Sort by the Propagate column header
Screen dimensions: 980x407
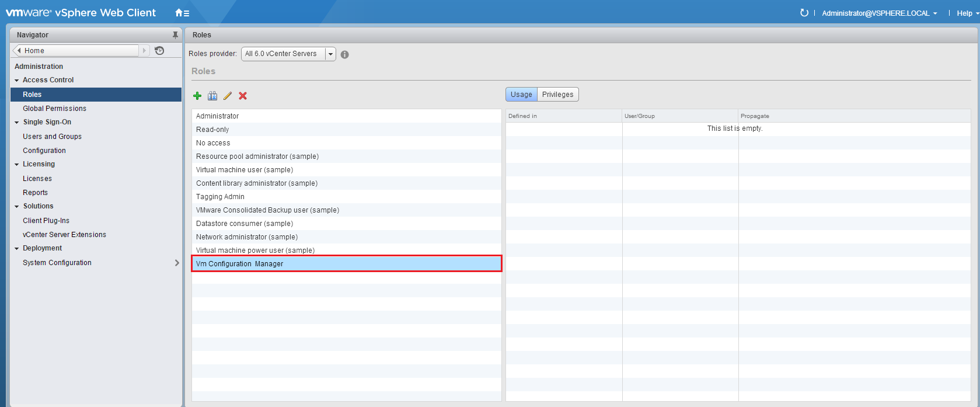point(855,116)
